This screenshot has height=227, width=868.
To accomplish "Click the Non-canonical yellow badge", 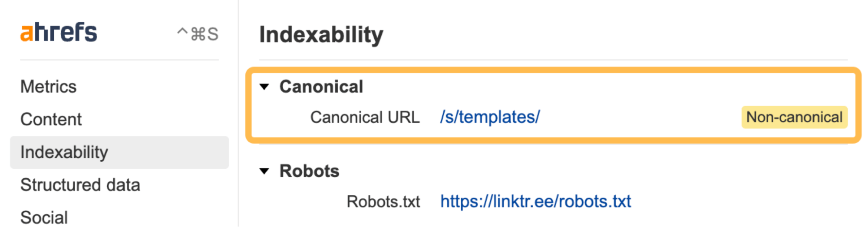I will click(x=794, y=117).
